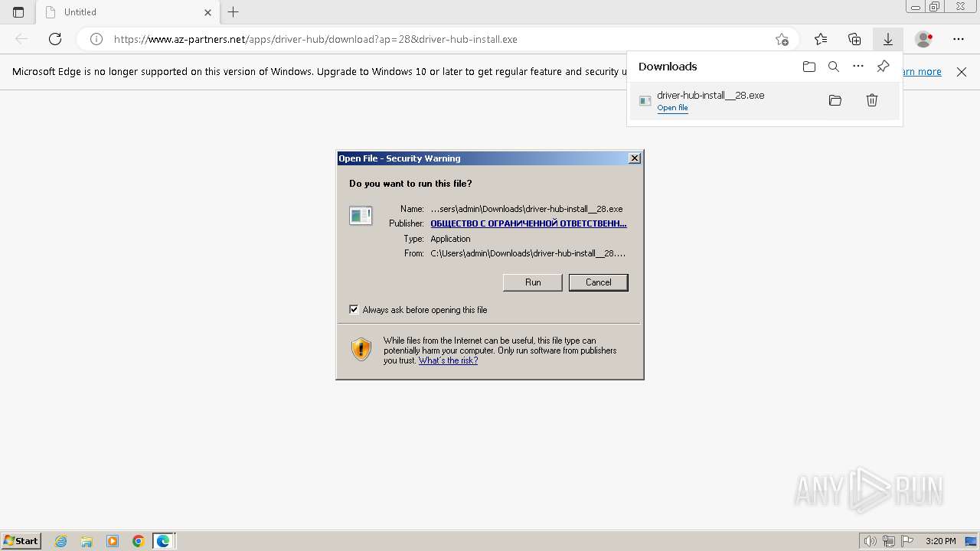This screenshot has width=980, height=551.
Task: Click the file icon next to download entry
Action: [645, 101]
